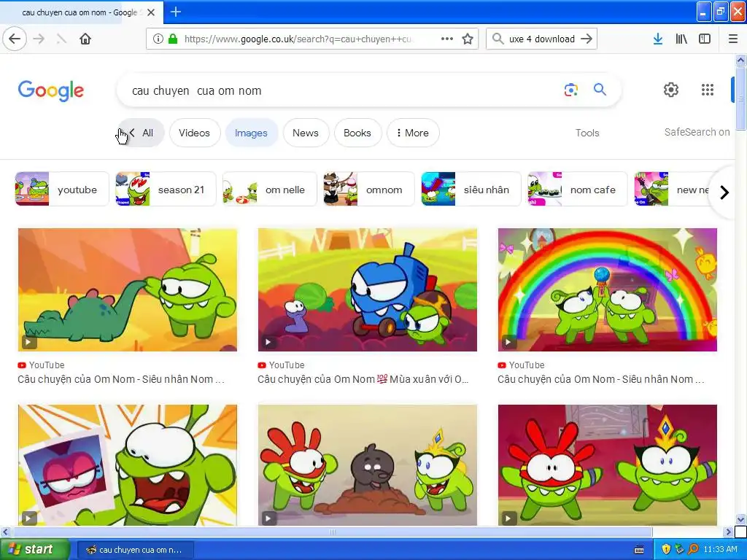Image resolution: width=747 pixels, height=560 pixels.
Task: Click the blue magnifier search button
Action: click(600, 89)
